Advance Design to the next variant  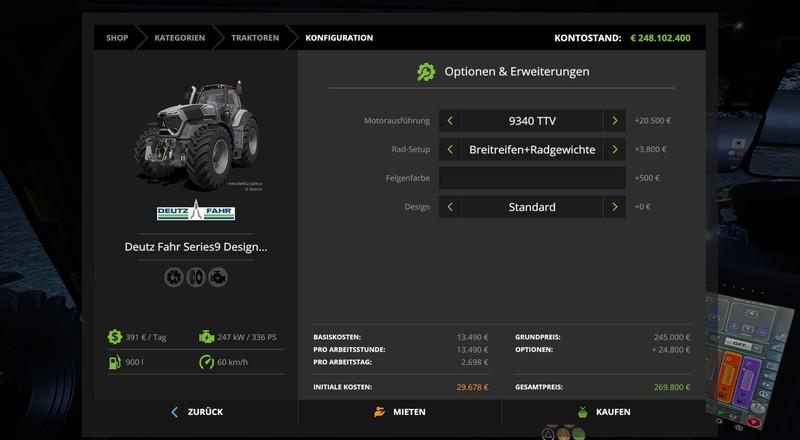(614, 207)
